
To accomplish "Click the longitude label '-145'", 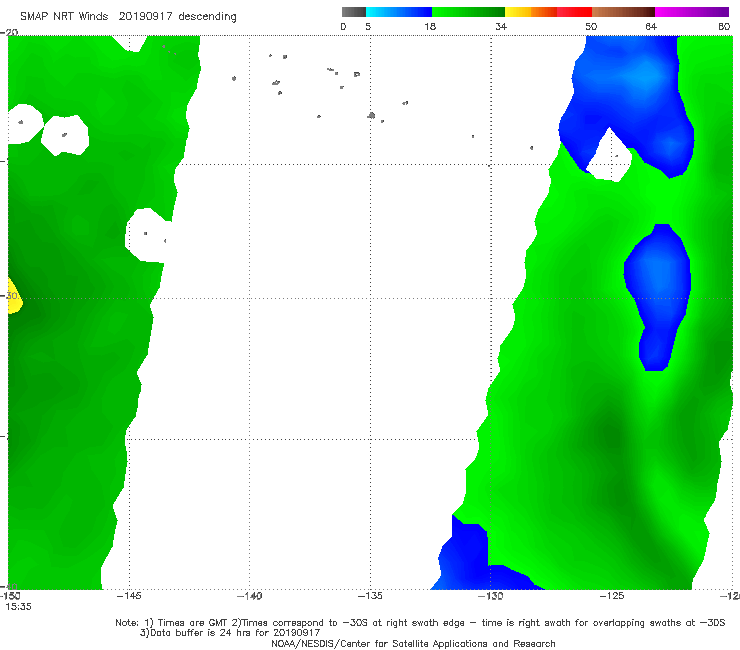I will click(x=129, y=596).
